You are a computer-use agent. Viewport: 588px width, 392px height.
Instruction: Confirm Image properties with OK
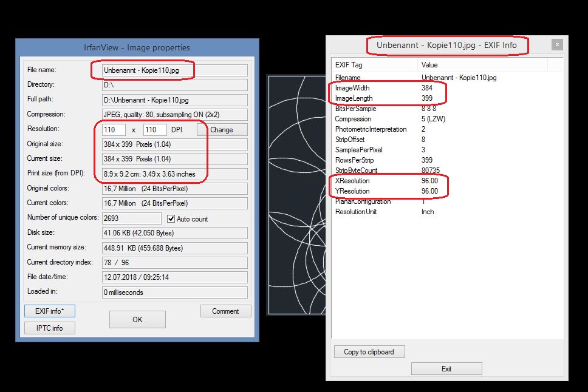click(137, 319)
